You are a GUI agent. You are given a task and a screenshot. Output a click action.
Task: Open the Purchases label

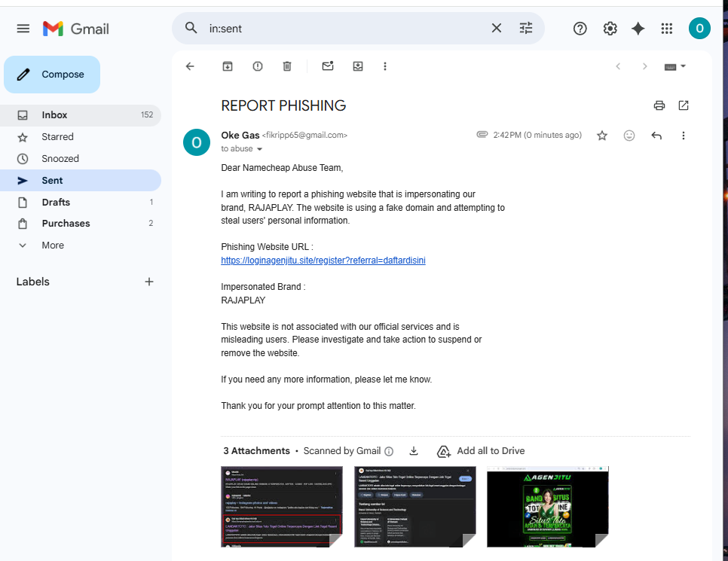click(81, 224)
